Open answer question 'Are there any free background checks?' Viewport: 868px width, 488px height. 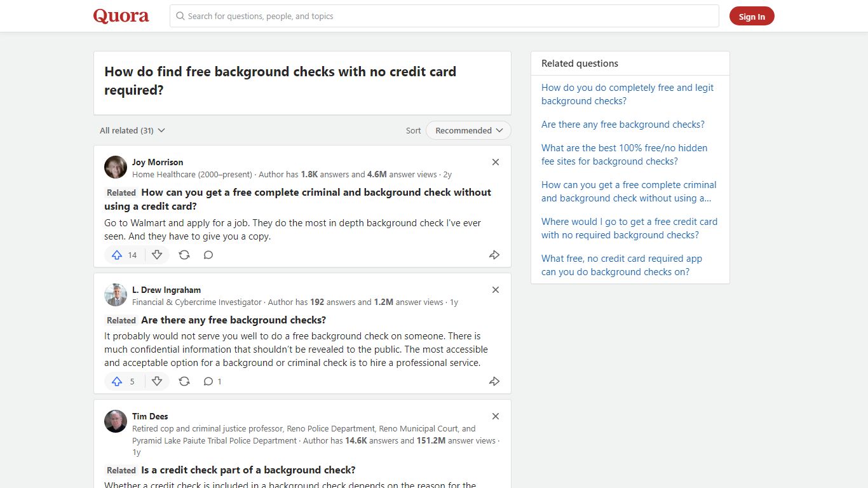pyautogui.click(x=233, y=320)
